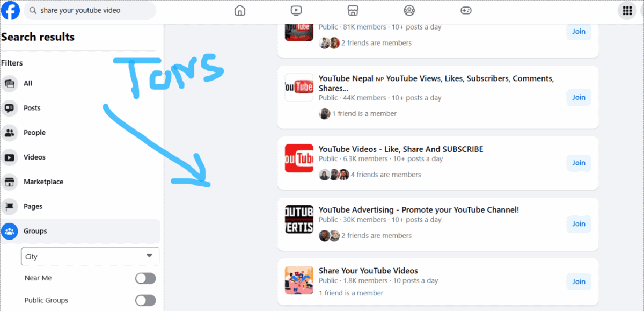Click the YouTube Nepal group thumbnail
This screenshot has width=644, height=311.
(299, 88)
